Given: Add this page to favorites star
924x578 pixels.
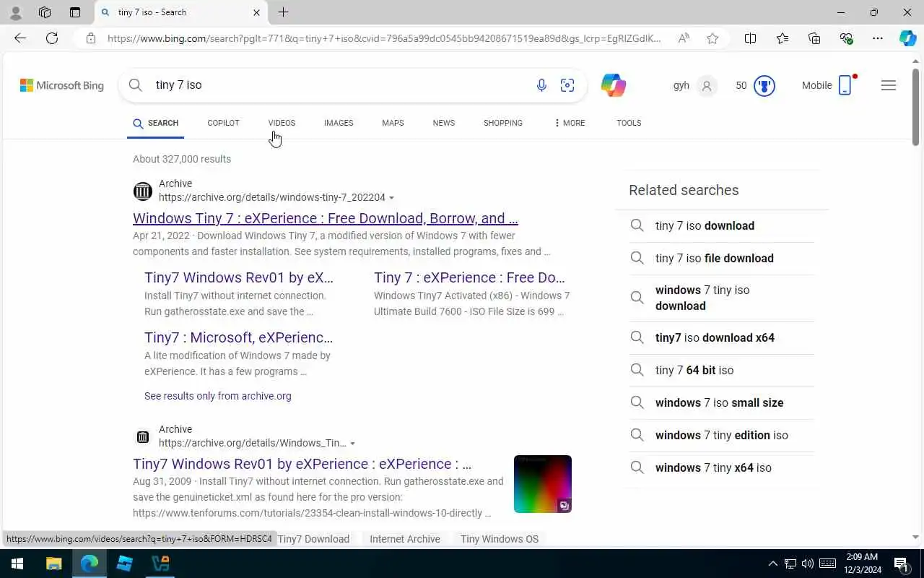Looking at the screenshot, I should (x=712, y=38).
